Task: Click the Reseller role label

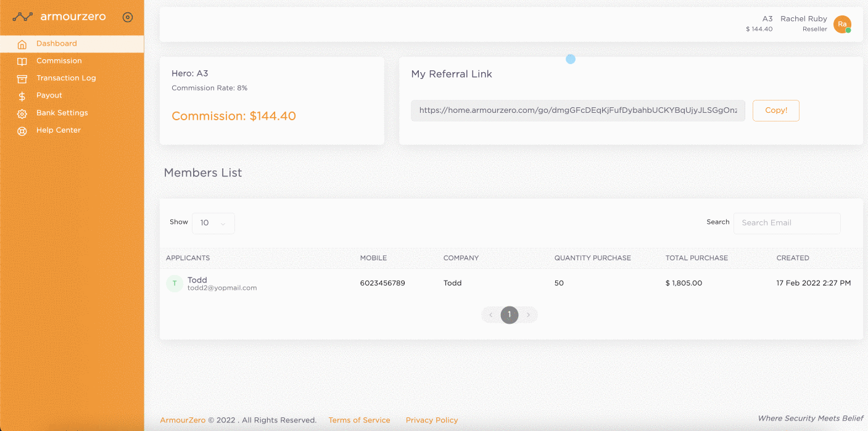Action: tap(815, 29)
